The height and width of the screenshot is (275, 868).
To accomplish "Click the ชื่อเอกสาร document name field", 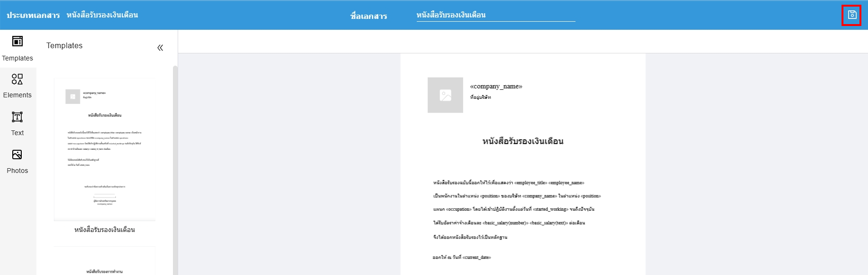I will (495, 15).
